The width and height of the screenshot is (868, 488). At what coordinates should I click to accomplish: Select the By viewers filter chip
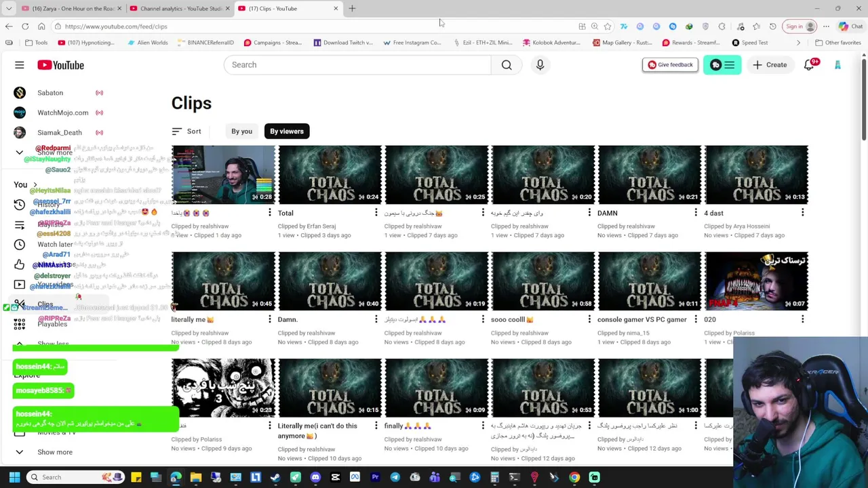287,131
